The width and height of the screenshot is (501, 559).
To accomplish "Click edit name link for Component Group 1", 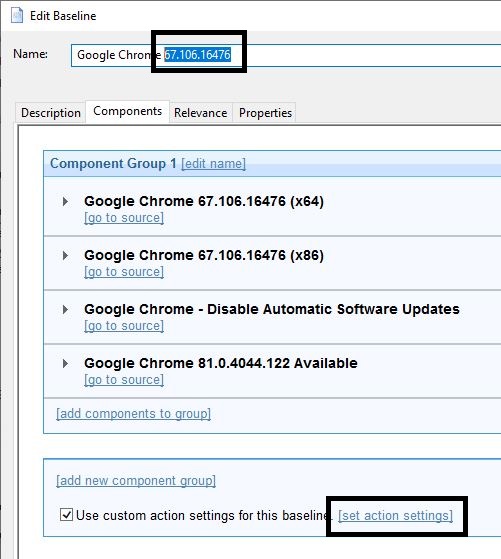I will 214,164.
